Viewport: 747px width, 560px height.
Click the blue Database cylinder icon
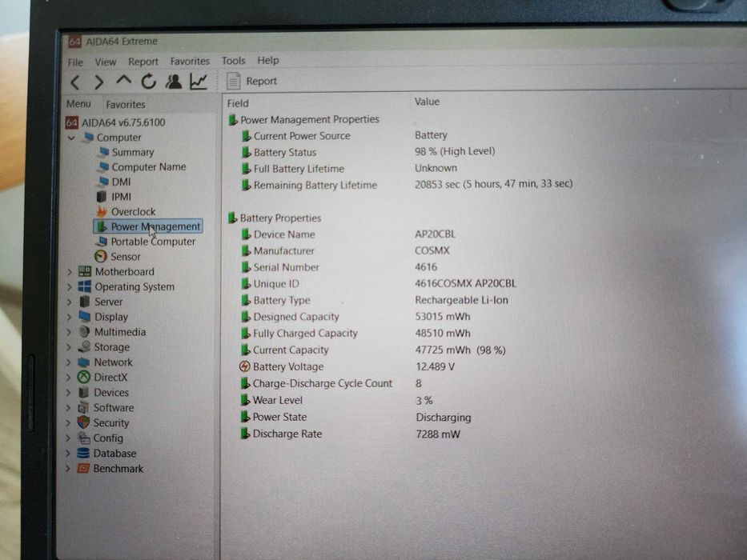click(x=83, y=454)
